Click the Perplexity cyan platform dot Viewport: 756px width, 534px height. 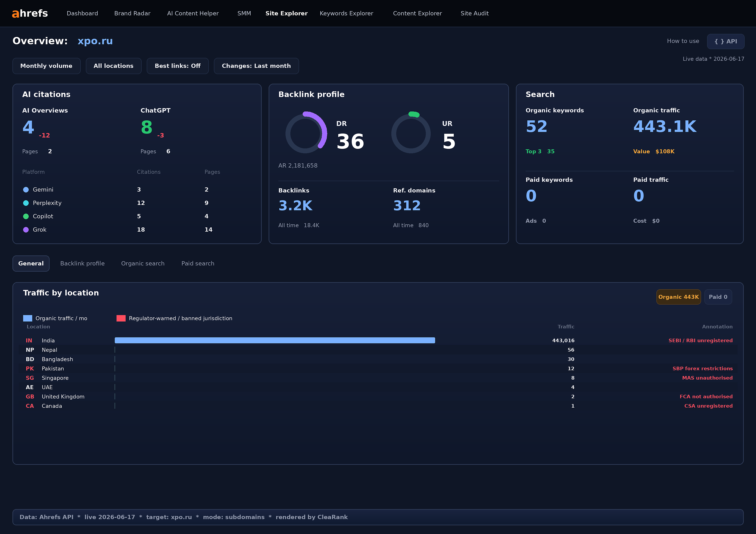[x=26, y=203]
